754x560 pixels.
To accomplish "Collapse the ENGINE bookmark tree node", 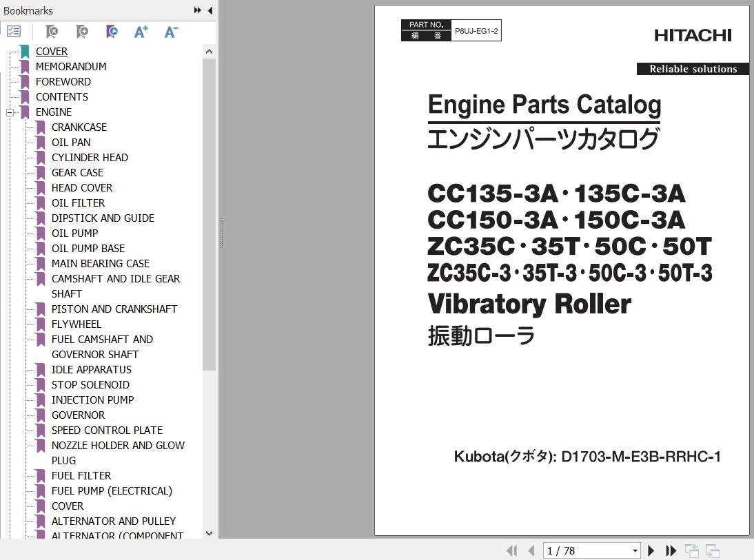I will [x=10, y=112].
